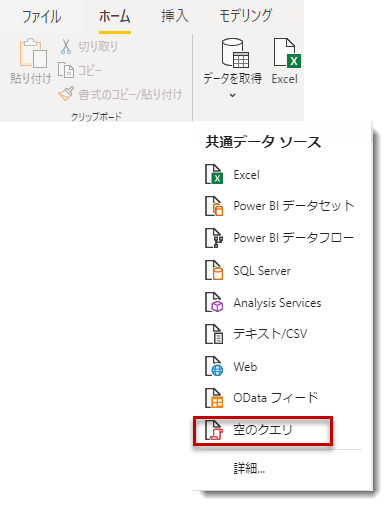Click the Excel file icon in dropdown list
The width and height of the screenshot is (388, 506).
[x=214, y=174]
